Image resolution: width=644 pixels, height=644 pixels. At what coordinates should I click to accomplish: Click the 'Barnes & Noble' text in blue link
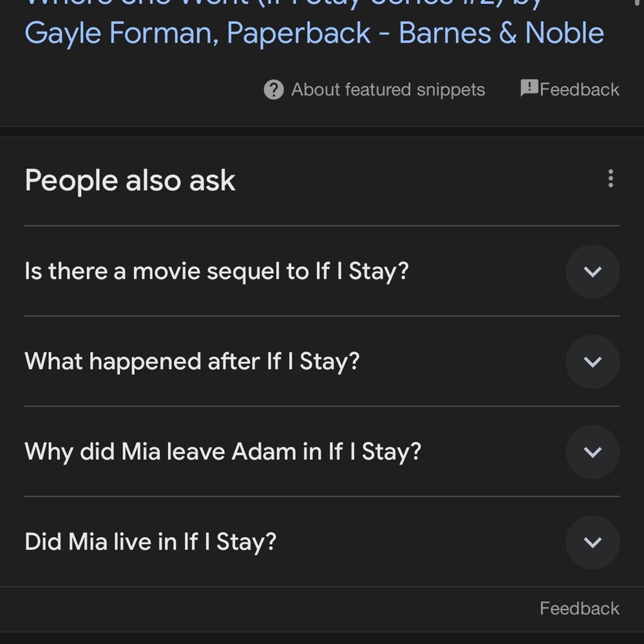coord(502,33)
